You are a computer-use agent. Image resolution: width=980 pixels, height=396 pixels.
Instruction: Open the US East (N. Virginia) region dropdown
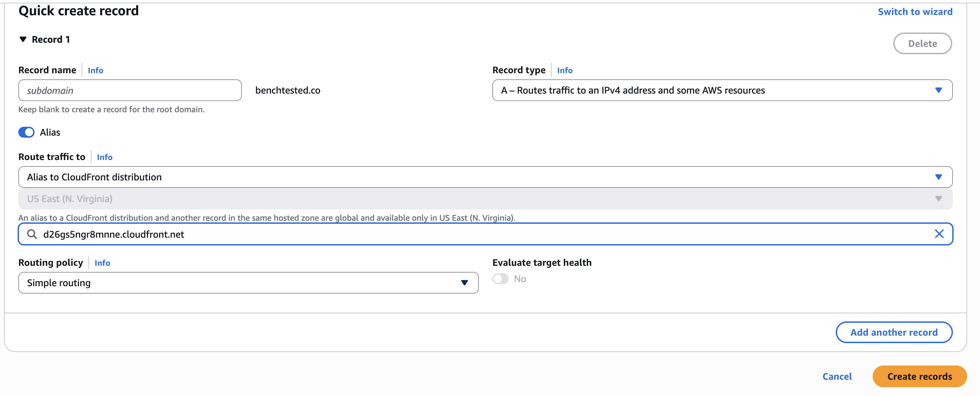486,199
